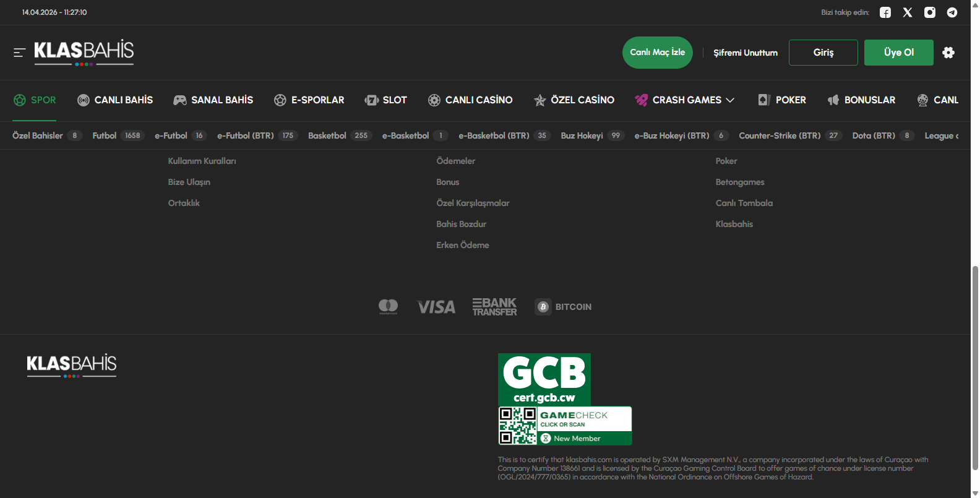980x498 pixels.
Task: Click the vertical page scrollbar thumb
Action: point(975,368)
